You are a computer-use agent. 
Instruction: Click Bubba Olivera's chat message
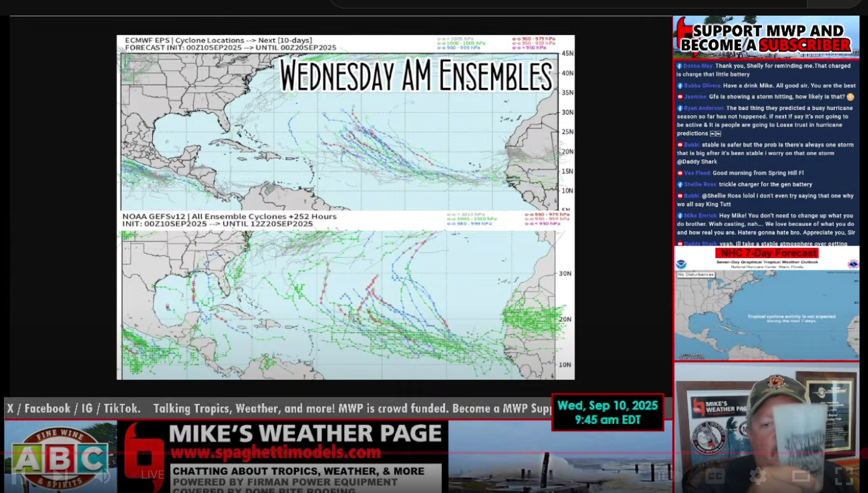click(x=766, y=85)
